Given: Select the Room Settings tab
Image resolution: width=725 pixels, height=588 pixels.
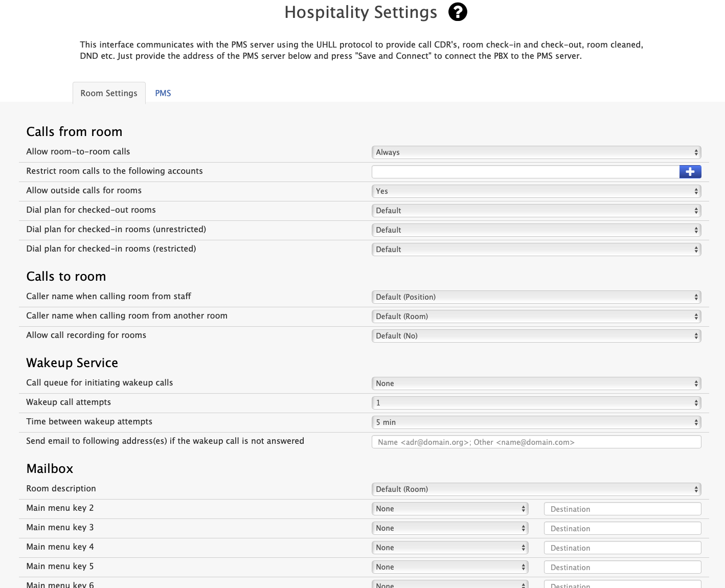Looking at the screenshot, I should [109, 93].
